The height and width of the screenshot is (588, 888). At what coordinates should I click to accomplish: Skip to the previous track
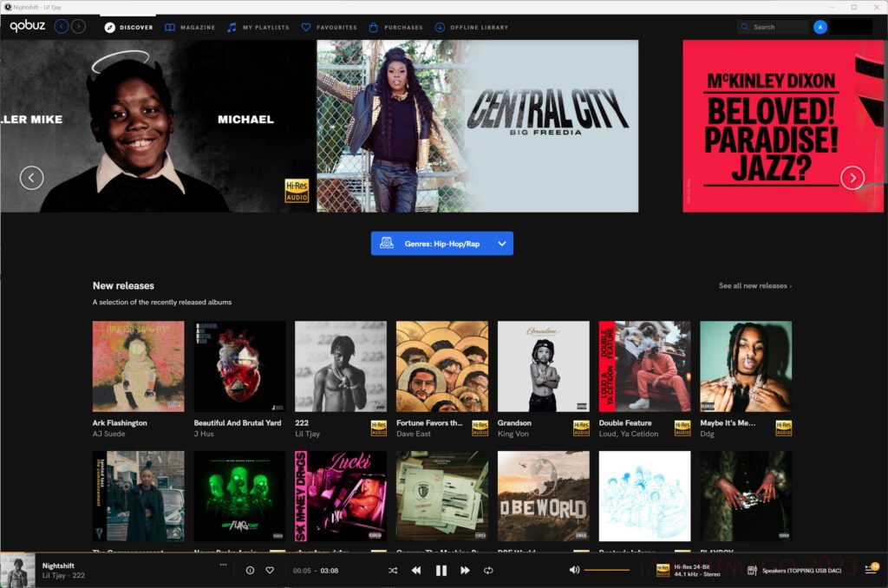tap(416, 571)
